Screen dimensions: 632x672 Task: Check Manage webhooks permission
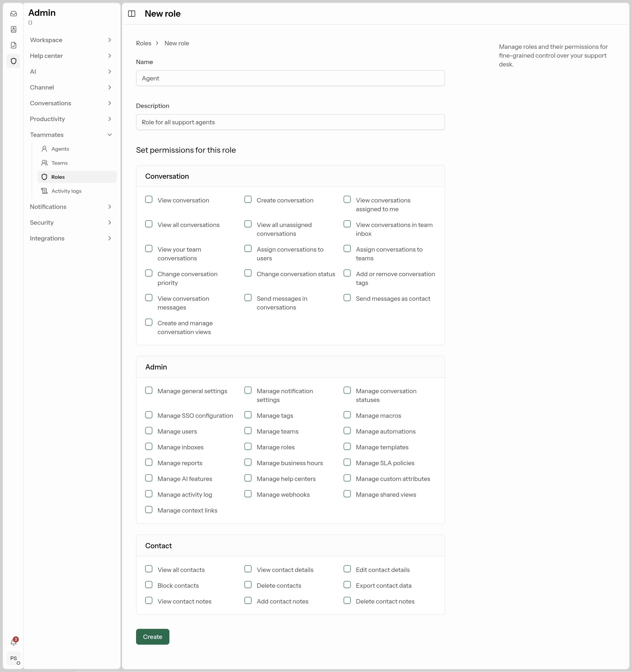point(248,494)
